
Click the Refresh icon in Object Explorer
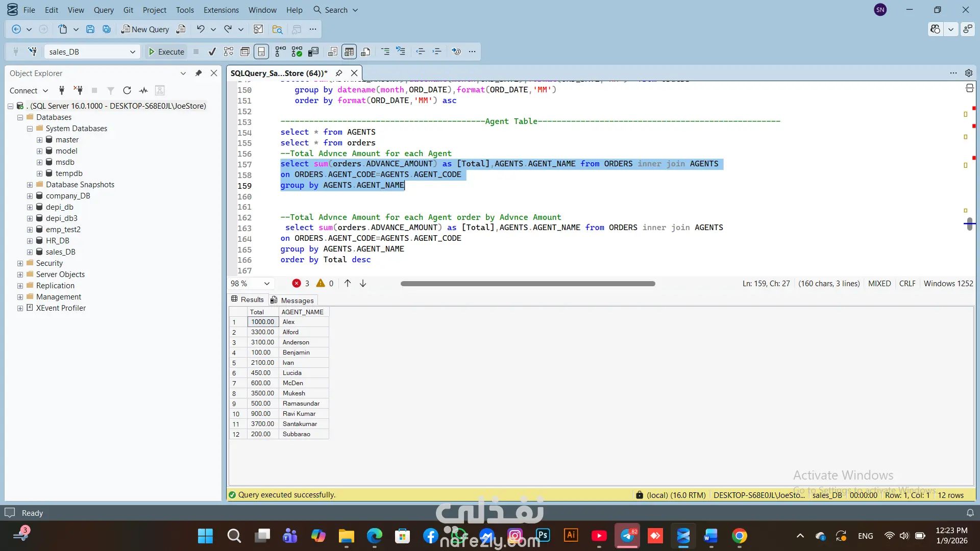(x=127, y=90)
